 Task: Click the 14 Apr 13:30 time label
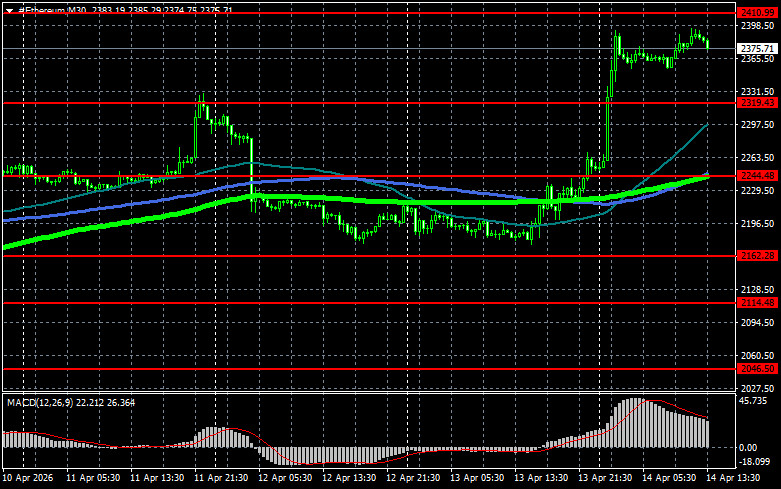click(x=733, y=478)
